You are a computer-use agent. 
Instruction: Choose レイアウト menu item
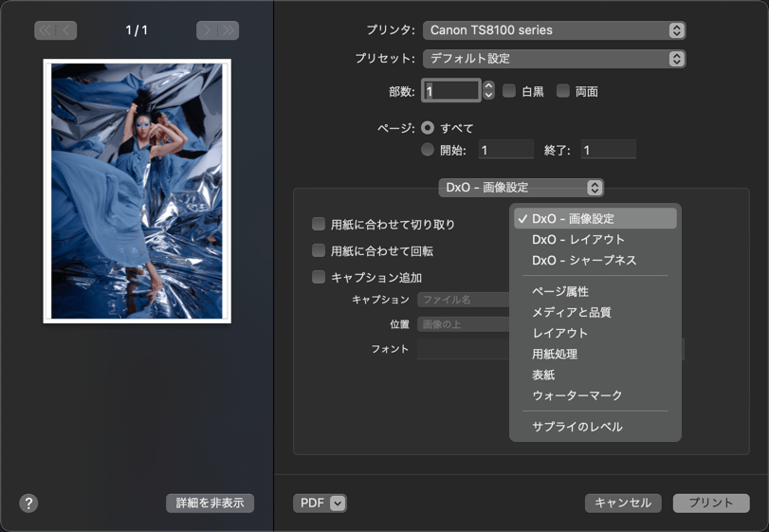point(595,333)
